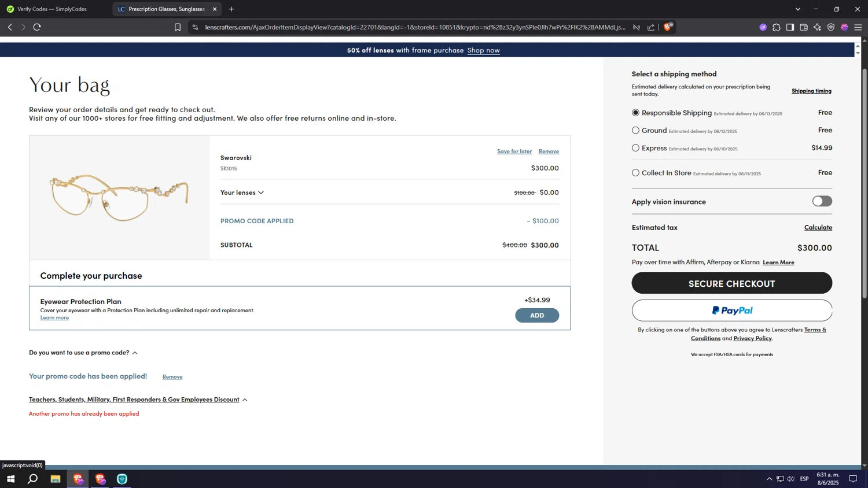Open the Privacy Policy link
Viewport: 868px width, 488px height.
pyautogui.click(x=752, y=338)
